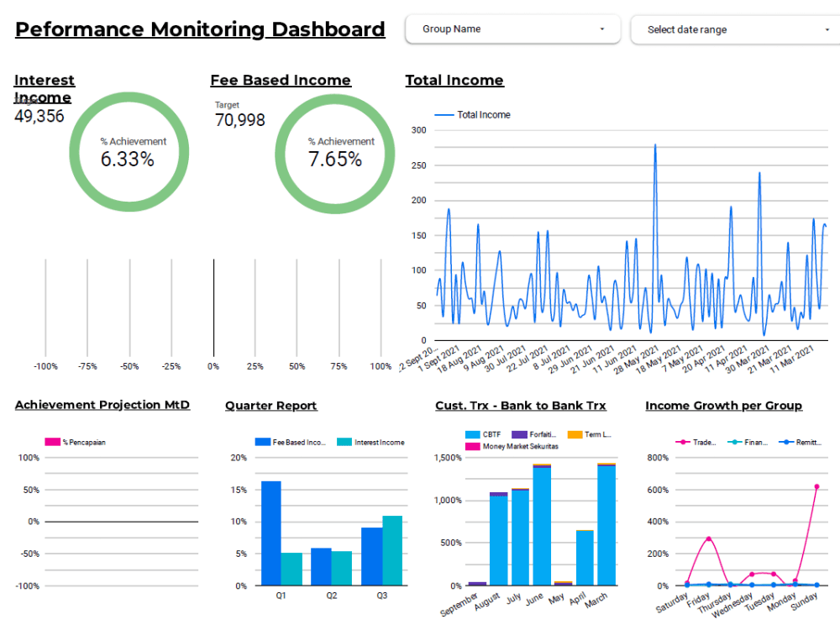The width and height of the screenshot is (840, 630).
Task: Click the 7.65% achievement gauge
Action: (335, 151)
